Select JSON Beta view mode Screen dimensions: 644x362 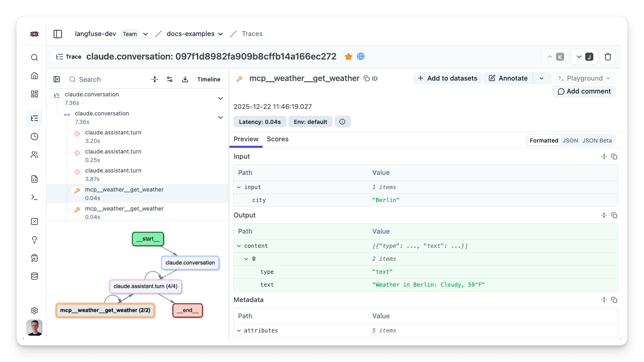pyautogui.click(x=597, y=141)
